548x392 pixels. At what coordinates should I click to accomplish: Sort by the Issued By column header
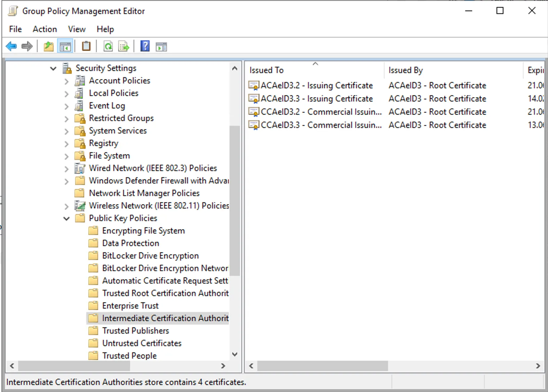coord(405,70)
